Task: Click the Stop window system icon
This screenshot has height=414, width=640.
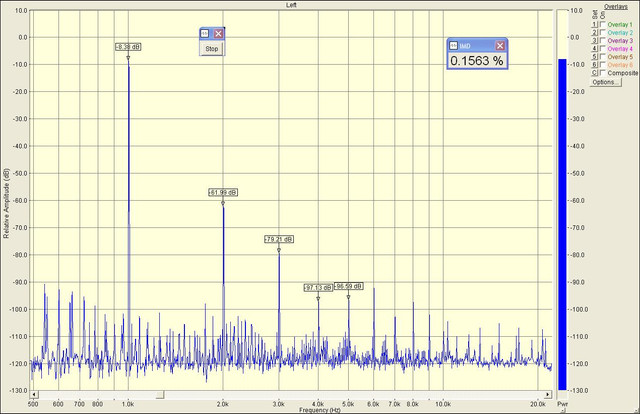Action: click(205, 33)
